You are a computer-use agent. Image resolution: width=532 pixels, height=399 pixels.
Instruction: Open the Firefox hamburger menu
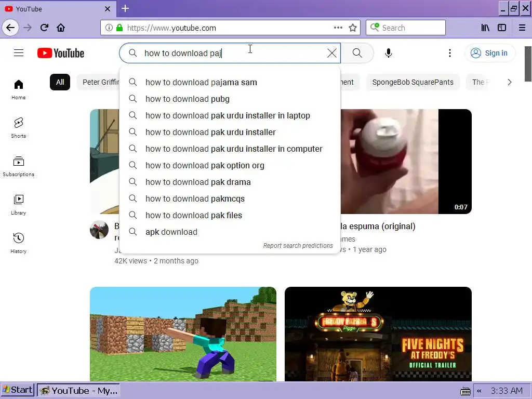pyautogui.click(x=522, y=28)
